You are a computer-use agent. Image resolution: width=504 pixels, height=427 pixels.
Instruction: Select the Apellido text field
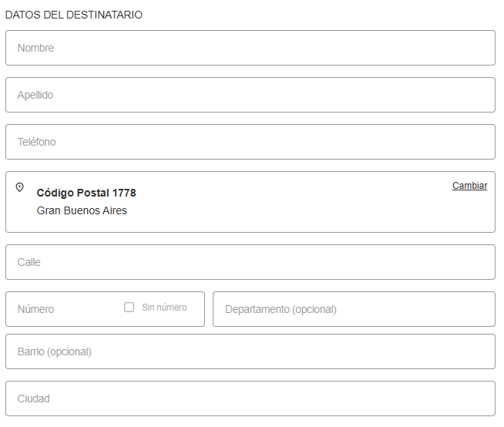250,95
